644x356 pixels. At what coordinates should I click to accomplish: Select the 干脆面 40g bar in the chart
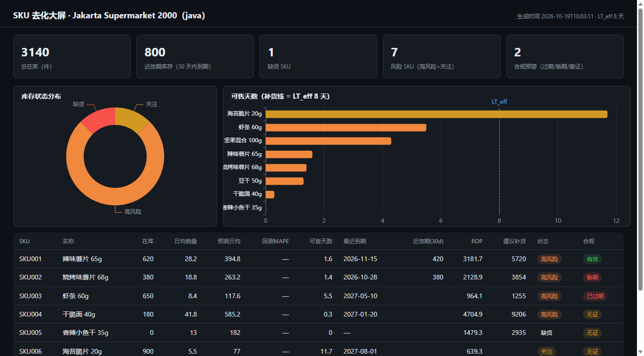click(270, 194)
